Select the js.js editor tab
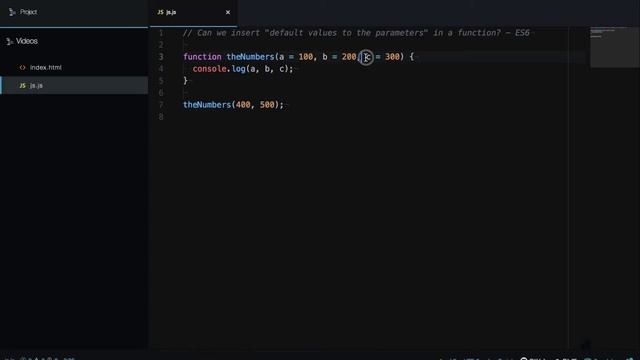This screenshot has width=640, height=360. click(x=193, y=12)
